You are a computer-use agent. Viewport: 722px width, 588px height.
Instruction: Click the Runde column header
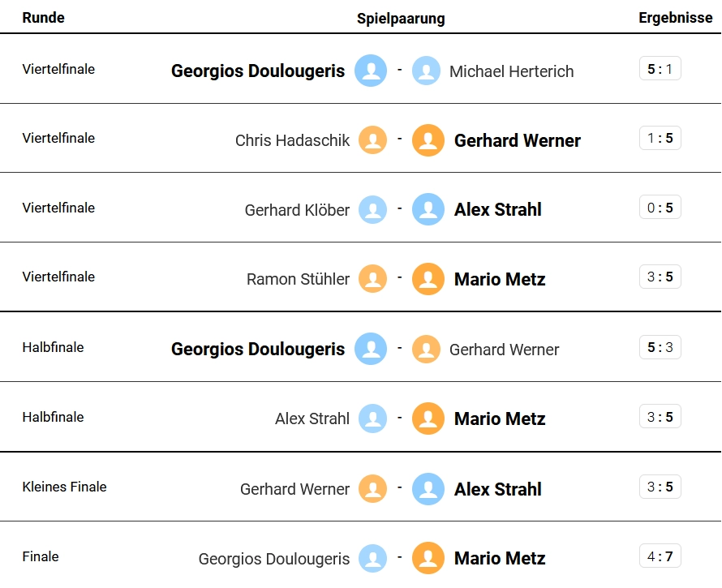point(43,18)
